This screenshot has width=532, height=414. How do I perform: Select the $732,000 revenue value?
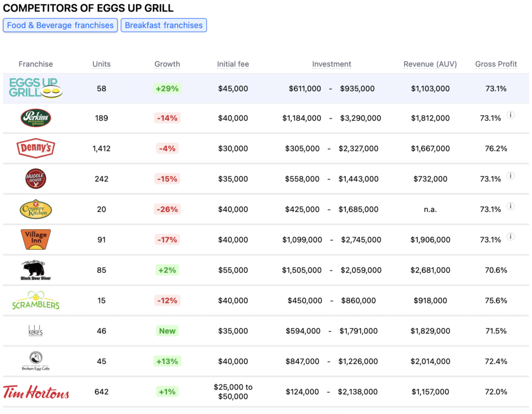pos(430,179)
